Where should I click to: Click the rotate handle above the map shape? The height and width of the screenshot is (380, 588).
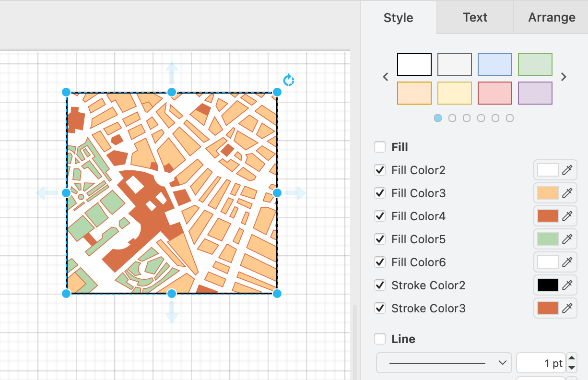coord(289,80)
